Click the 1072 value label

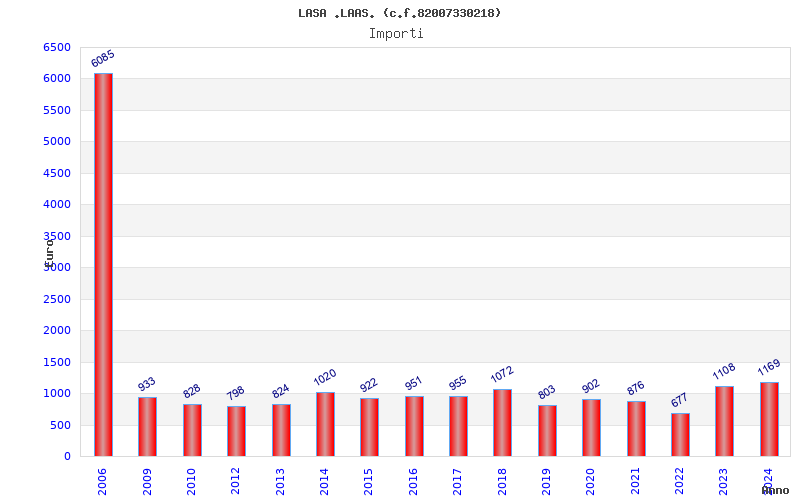coord(502,374)
